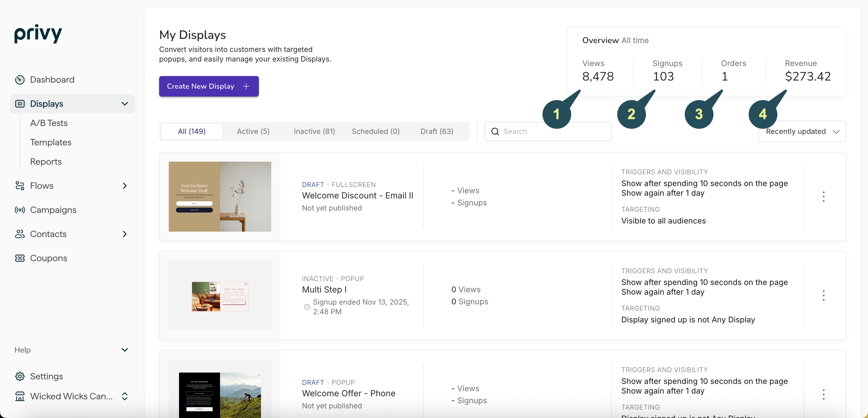Expand the Help section
The height and width of the screenshot is (418, 868).
124,350
